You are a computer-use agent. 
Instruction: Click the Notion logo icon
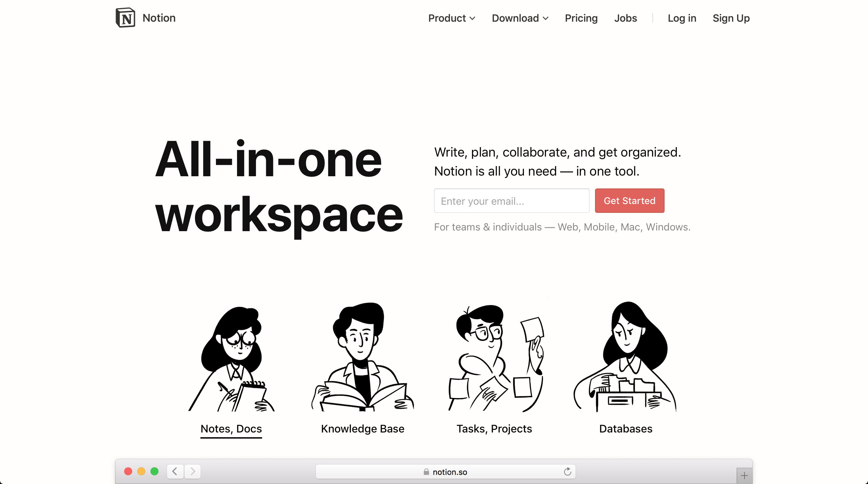pos(124,18)
